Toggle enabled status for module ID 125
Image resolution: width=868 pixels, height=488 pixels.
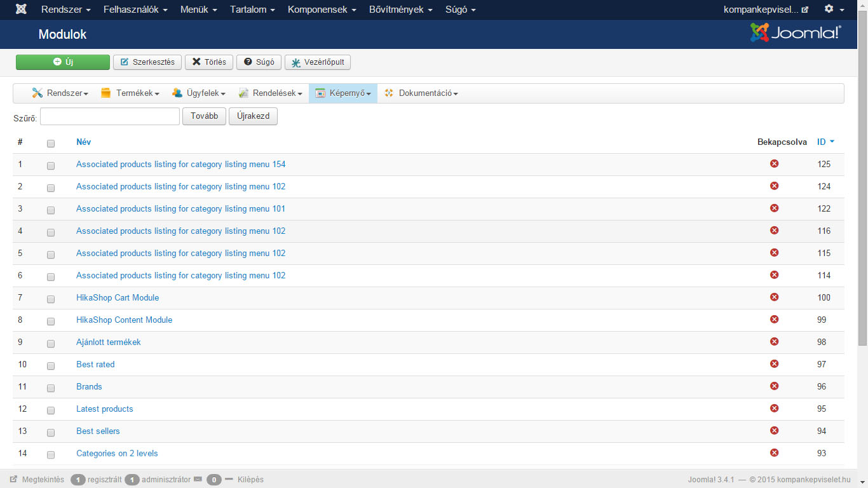[x=774, y=164]
